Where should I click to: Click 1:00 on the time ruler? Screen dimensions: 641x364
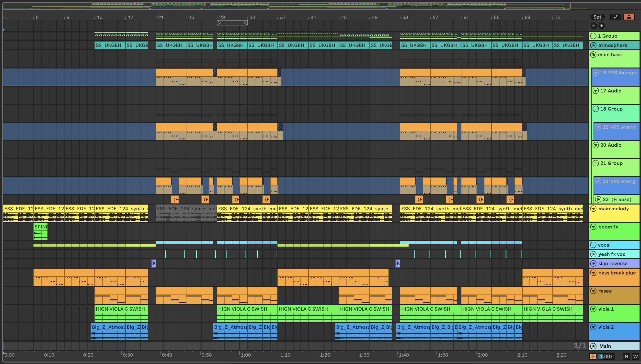point(245,355)
